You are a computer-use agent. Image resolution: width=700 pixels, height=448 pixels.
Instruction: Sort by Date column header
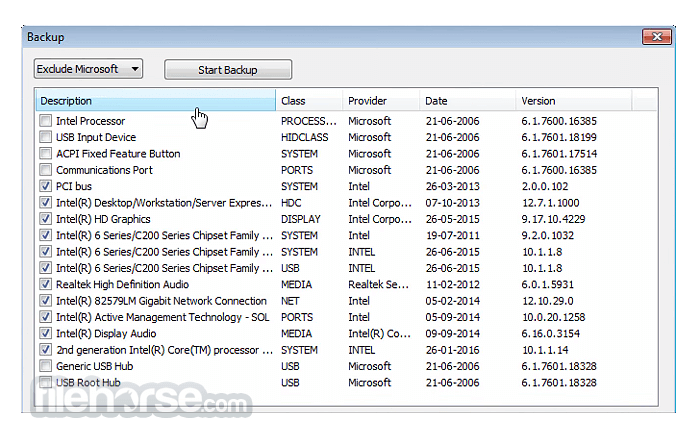click(x=467, y=101)
